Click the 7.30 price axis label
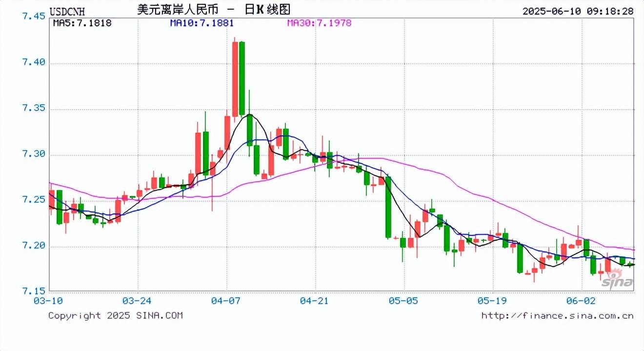The width and height of the screenshot is (644, 351). point(34,154)
